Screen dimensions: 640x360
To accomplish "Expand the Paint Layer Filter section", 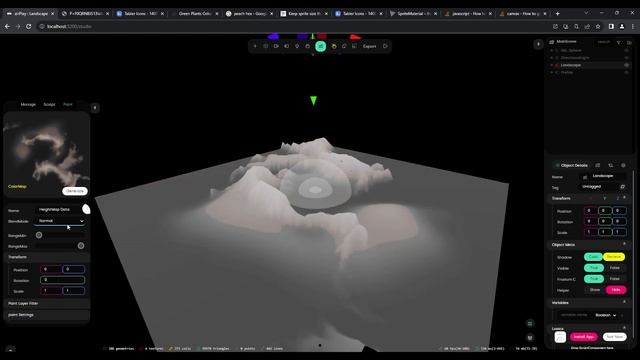I will pyautogui.click(x=47, y=304).
